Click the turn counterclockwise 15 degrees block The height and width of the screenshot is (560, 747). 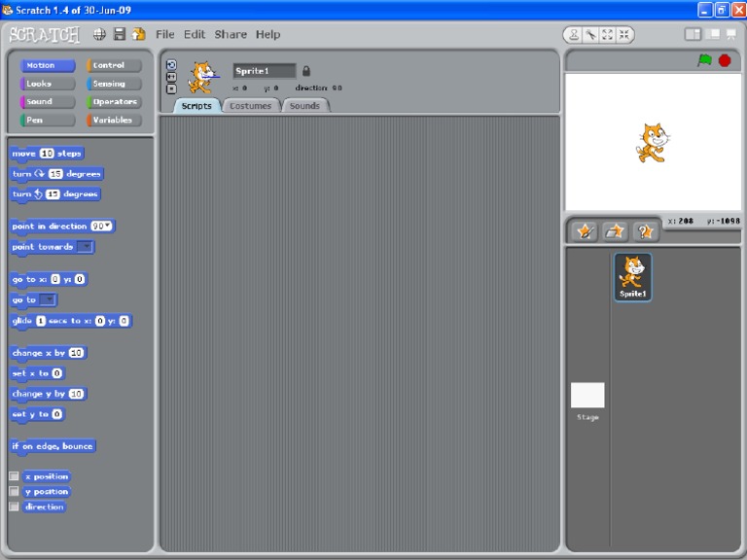54,193
